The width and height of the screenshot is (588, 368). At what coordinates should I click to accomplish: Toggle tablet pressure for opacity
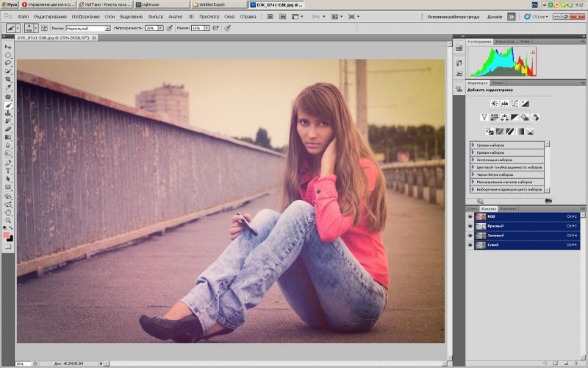point(170,28)
